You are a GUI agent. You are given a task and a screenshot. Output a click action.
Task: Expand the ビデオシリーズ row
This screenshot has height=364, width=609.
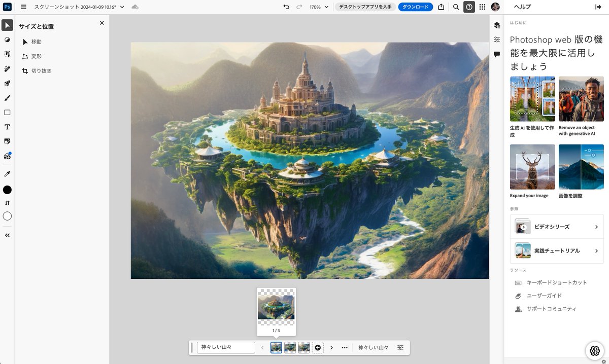pos(557,227)
